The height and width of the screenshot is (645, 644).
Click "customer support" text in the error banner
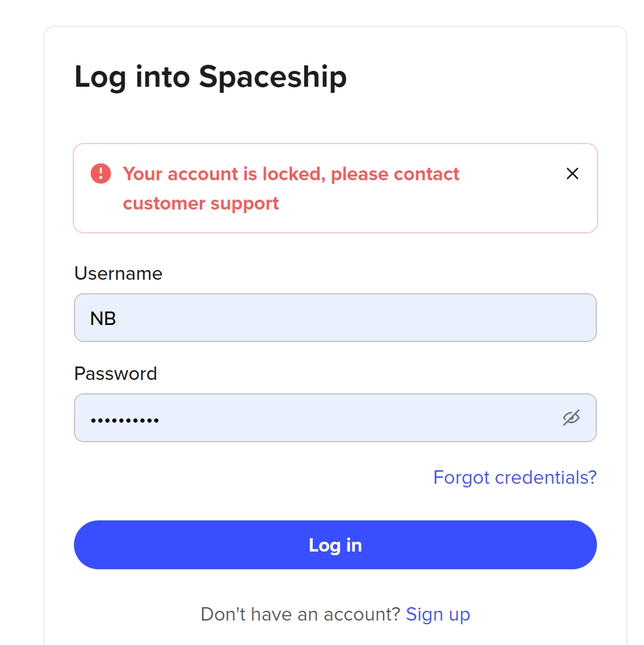pyautogui.click(x=200, y=203)
